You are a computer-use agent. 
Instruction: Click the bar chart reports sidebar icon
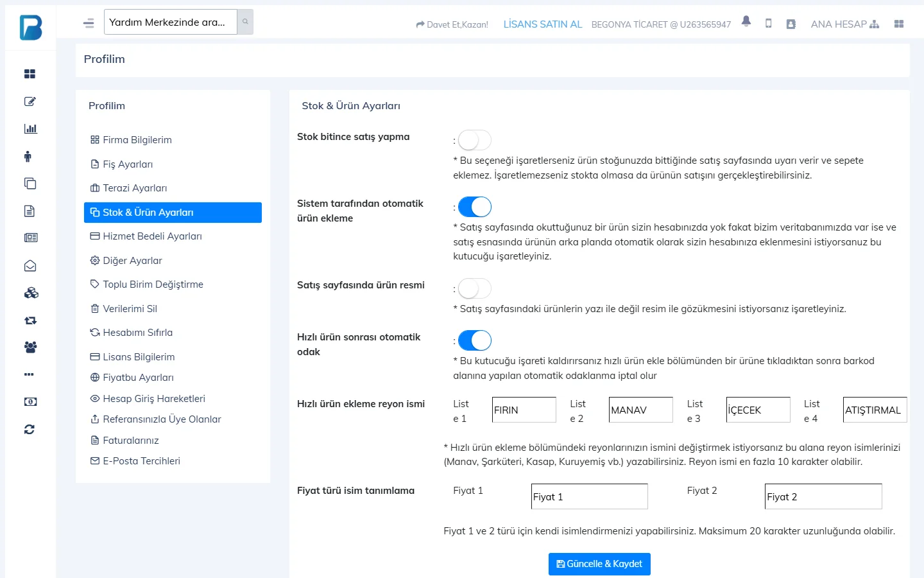coord(30,128)
